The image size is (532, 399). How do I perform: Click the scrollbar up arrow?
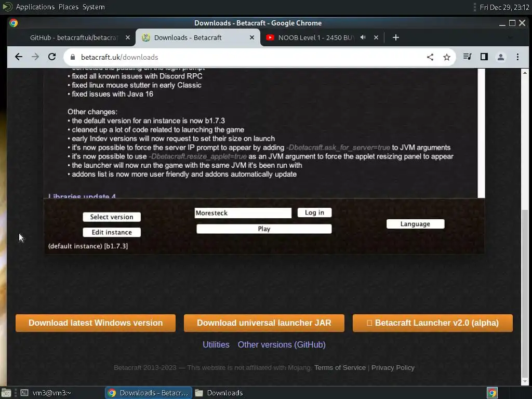pyautogui.click(x=525, y=73)
